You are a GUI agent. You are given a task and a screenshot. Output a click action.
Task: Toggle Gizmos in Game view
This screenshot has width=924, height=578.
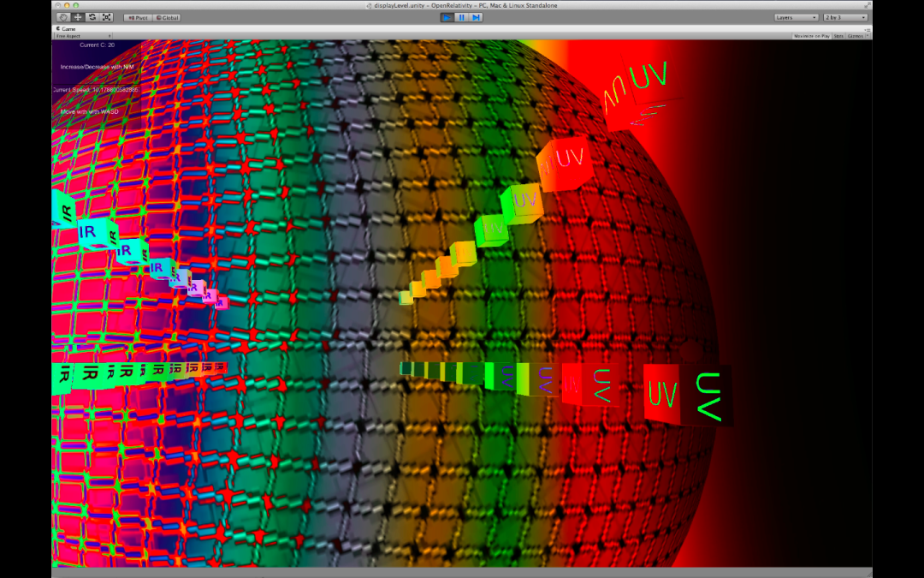pyautogui.click(x=855, y=36)
